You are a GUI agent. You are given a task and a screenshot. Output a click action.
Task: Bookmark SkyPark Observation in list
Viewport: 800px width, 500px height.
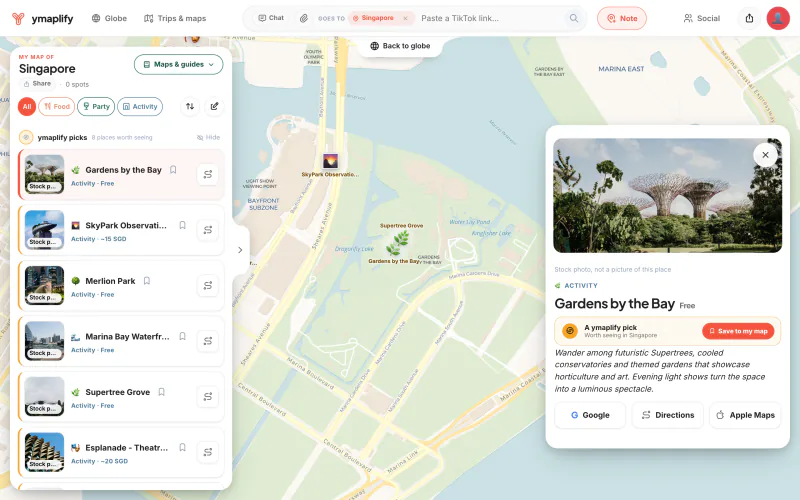click(183, 226)
